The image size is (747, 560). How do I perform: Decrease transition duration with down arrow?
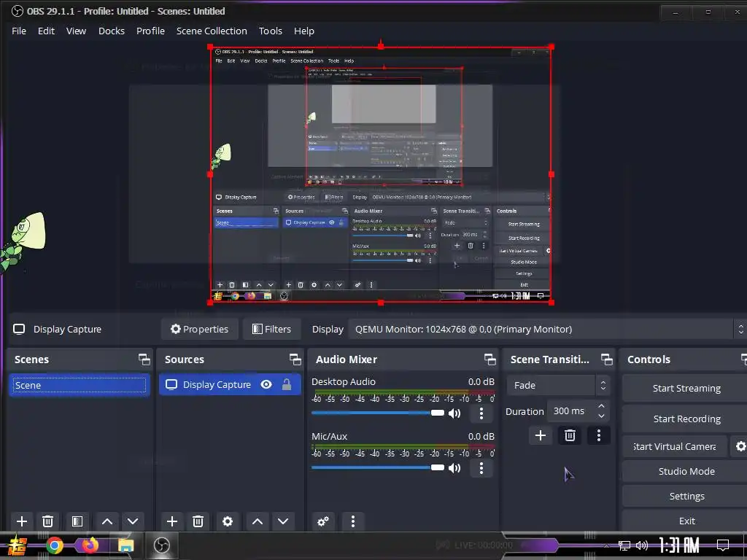(601, 416)
